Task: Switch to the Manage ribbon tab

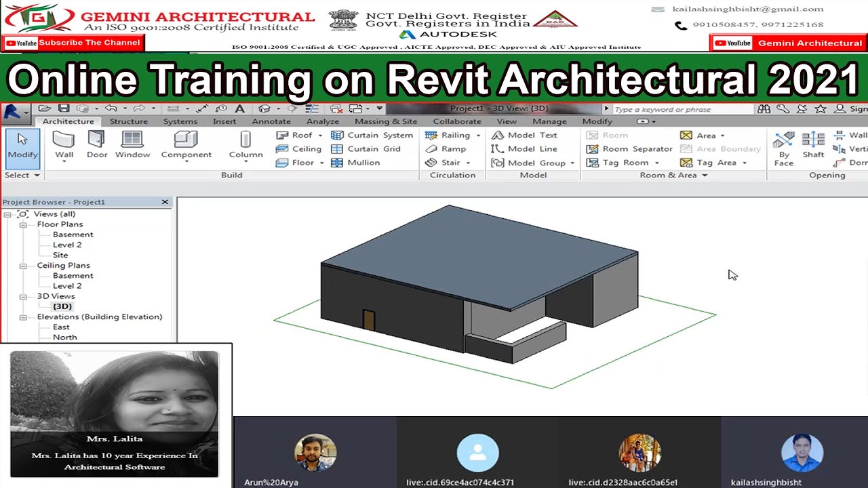Action: 549,121
